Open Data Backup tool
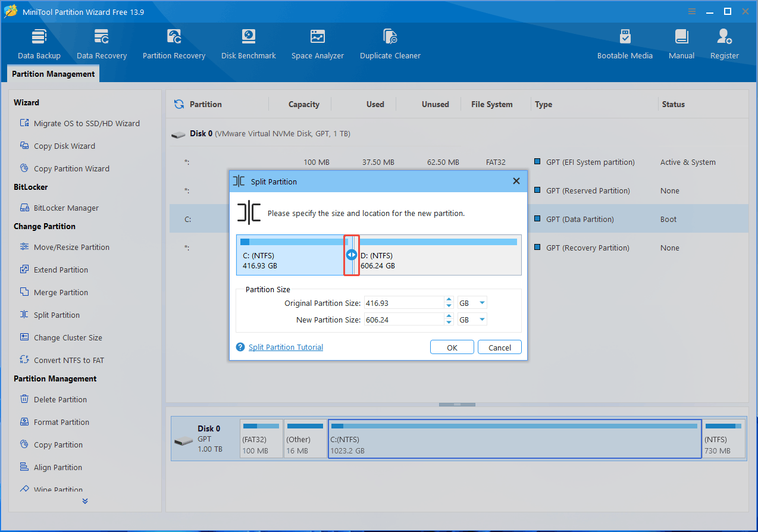Screen dimensions: 758x532 (39, 44)
